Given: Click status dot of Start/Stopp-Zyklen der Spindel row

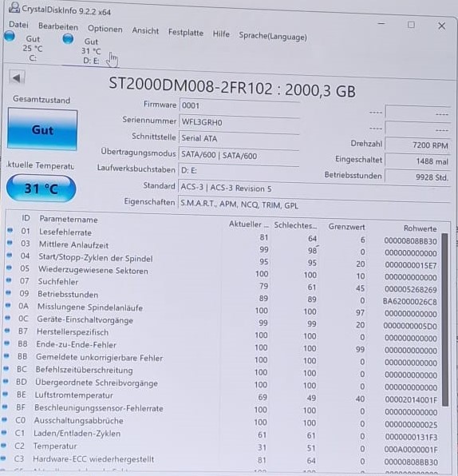Looking at the screenshot, I should 10,256.
